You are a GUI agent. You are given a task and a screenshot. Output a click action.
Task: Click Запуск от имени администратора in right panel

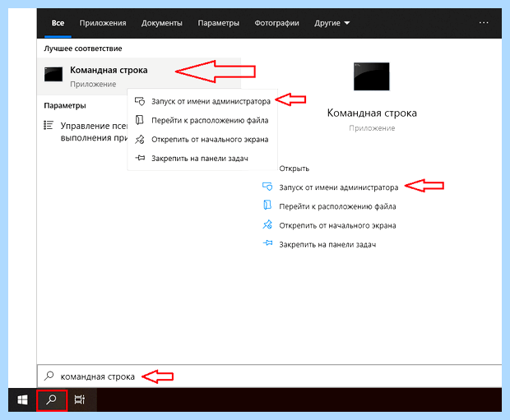pyautogui.click(x=339, y=187)
